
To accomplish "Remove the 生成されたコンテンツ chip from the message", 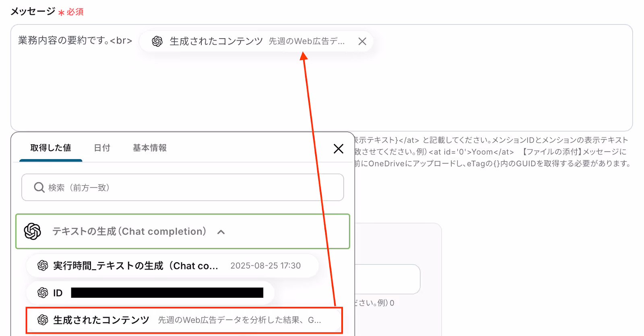I will [x=362, y=41].
